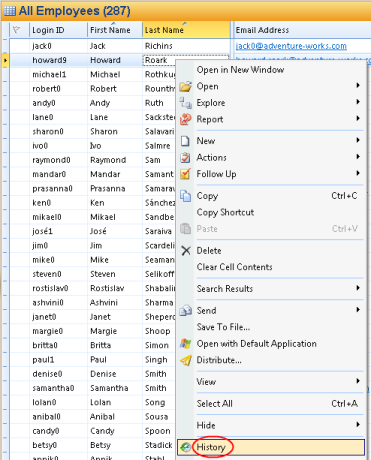
Task: Open History from context menu
Action: 271,447
